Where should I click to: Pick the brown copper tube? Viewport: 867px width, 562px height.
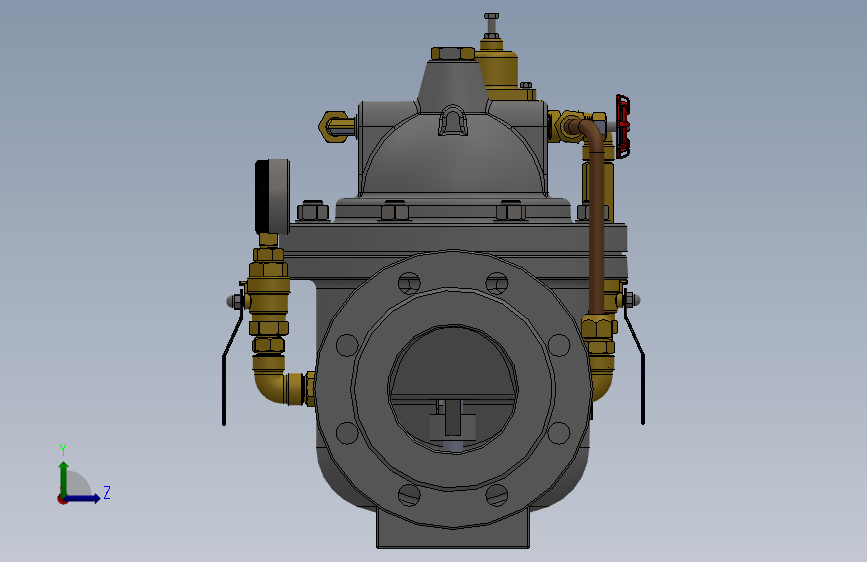[x=595, y=221]
